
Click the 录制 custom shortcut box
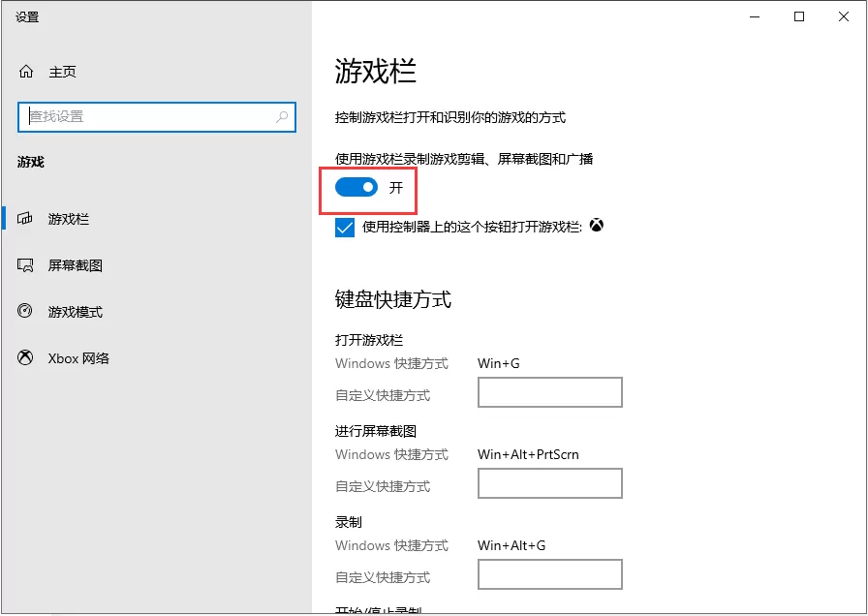pyautogui.click(x=549, y=574)
